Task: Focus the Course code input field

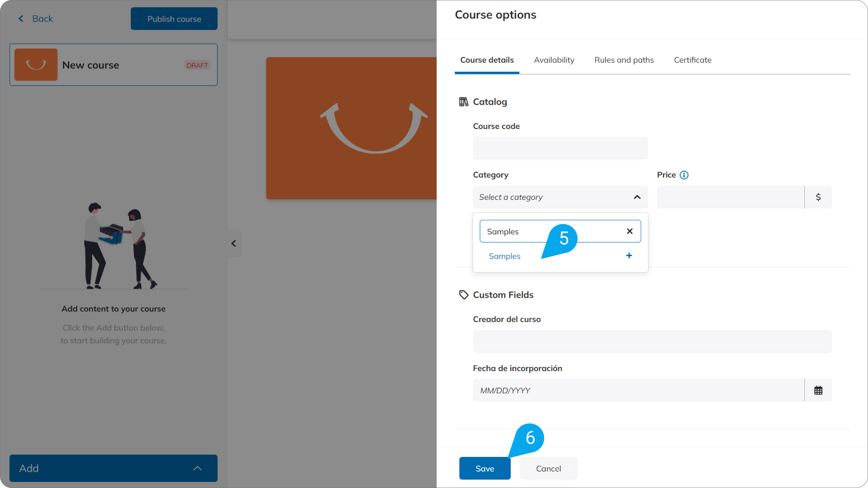Action: click(x=560, y=148)
